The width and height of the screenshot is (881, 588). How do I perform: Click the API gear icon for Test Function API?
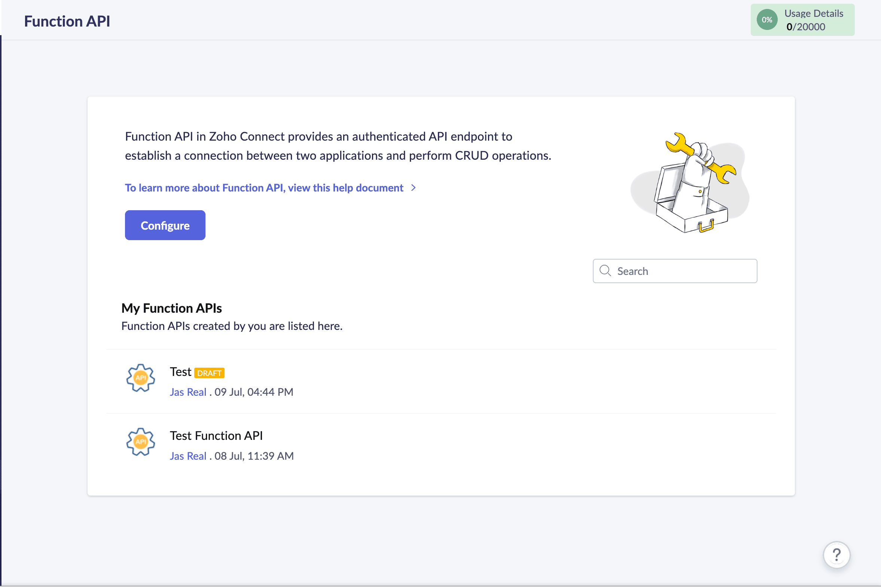141,442
